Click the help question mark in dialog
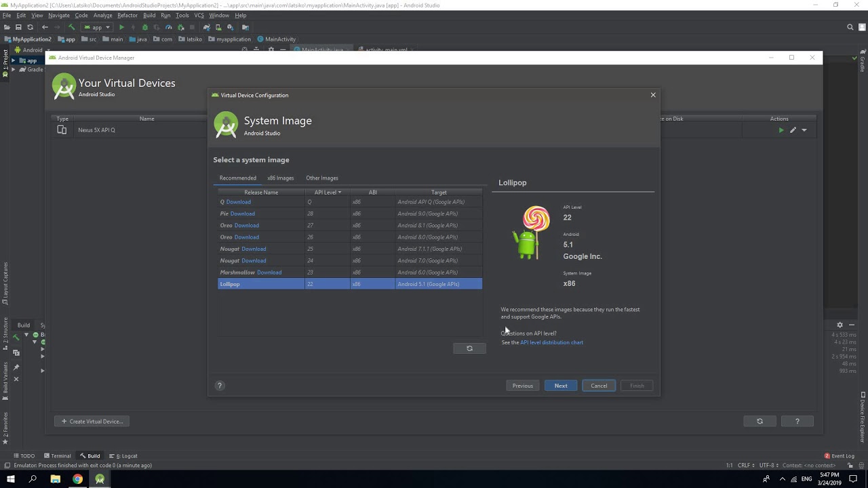The height and width of the screenshot is (488, 868). pos(219,386)
